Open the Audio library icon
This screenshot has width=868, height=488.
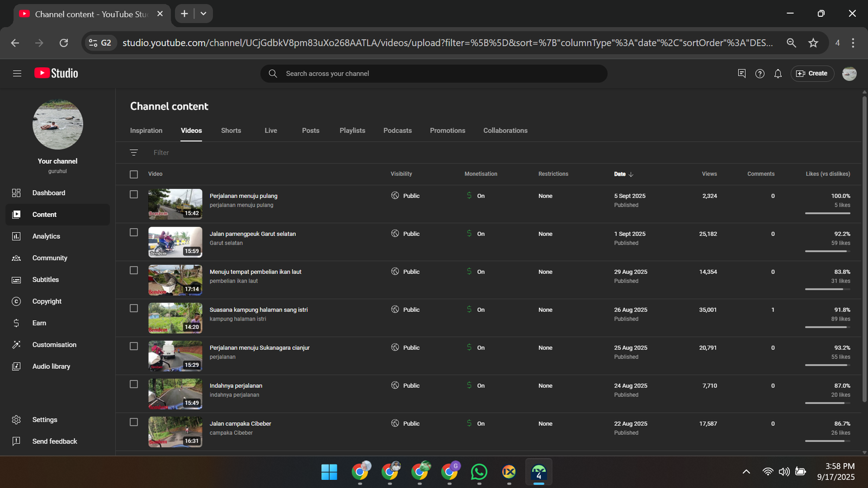16,367
